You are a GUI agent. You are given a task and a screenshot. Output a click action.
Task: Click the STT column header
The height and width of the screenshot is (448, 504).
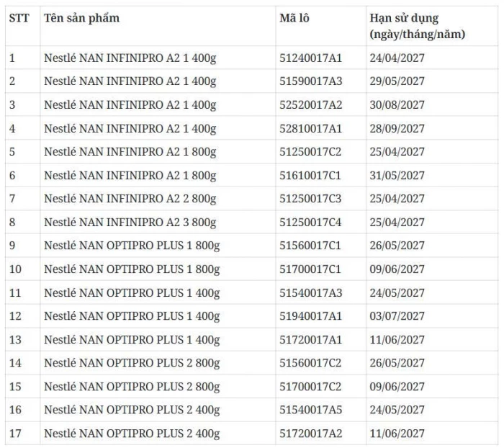19,18
